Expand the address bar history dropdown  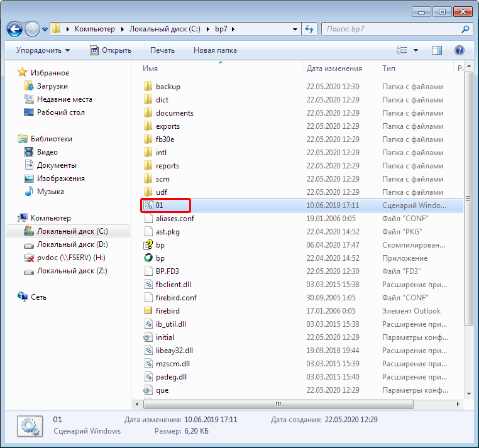tap(295, 30)
